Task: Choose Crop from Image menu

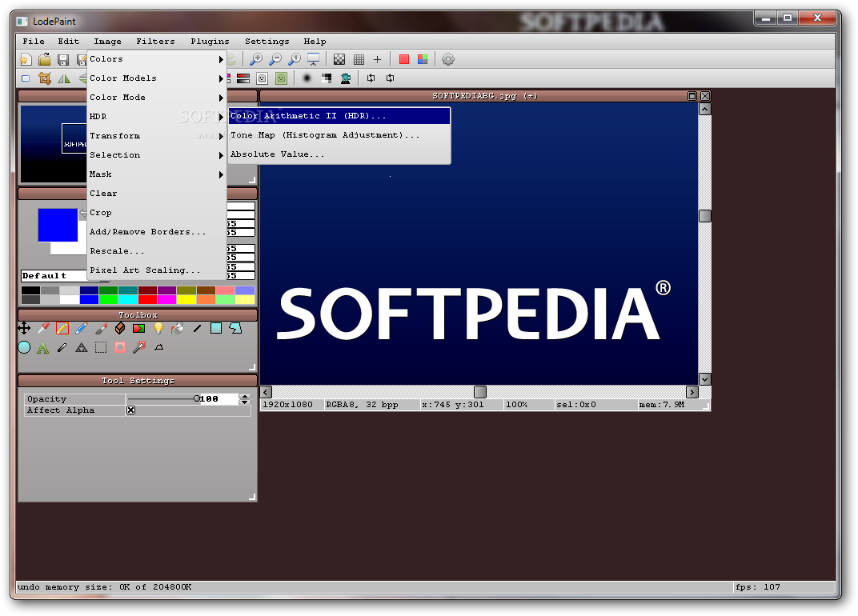Action: tap(157, 212)
